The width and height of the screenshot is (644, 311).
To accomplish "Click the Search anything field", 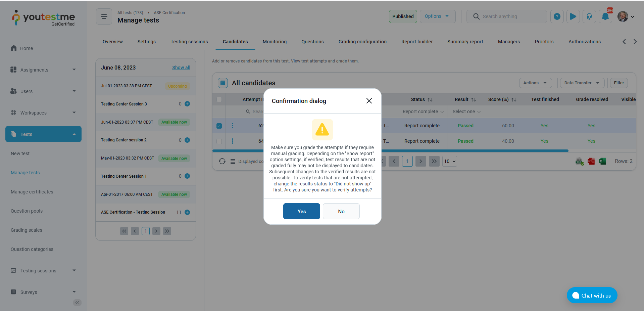I will tap(506, 16).
